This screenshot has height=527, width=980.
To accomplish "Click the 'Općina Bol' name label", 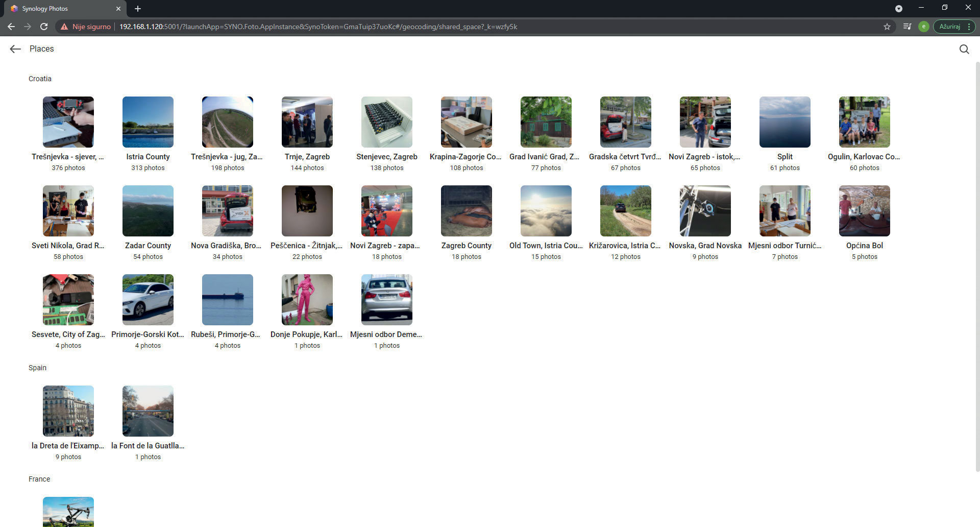I will coord(865,246).
